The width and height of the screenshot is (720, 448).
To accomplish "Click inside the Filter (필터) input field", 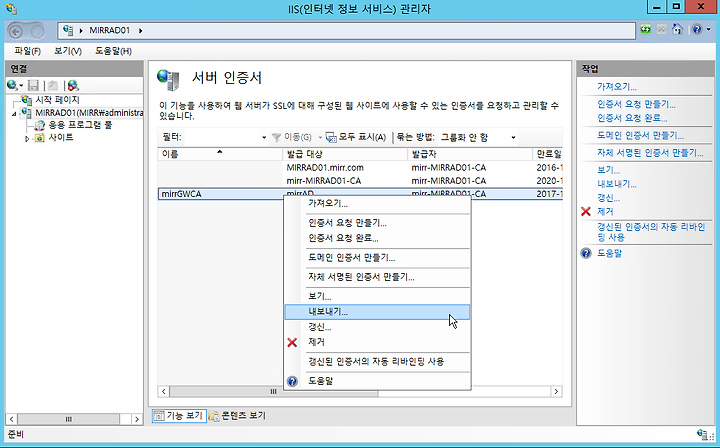I will pos(222,137).
